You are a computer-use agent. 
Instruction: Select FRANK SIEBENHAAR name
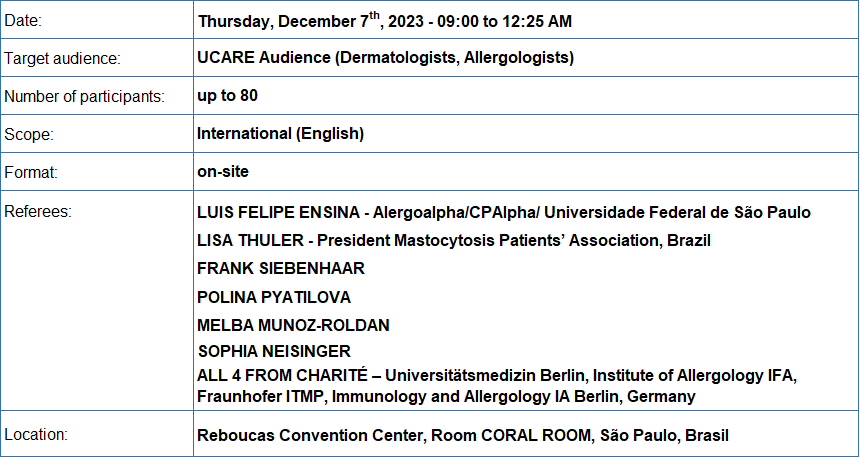281,268
